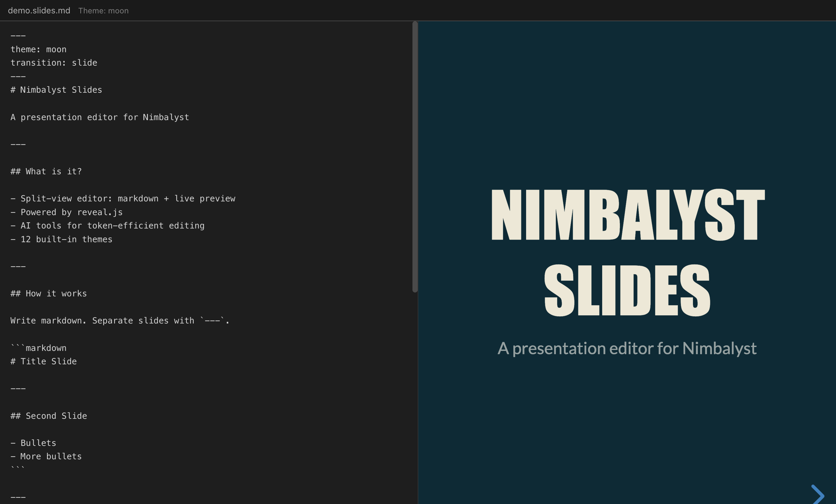The width and height of the screenshot is (836, 504).
Task: Place the cursor on the 'theme: moon' line
Action: (x=38, y=49)
